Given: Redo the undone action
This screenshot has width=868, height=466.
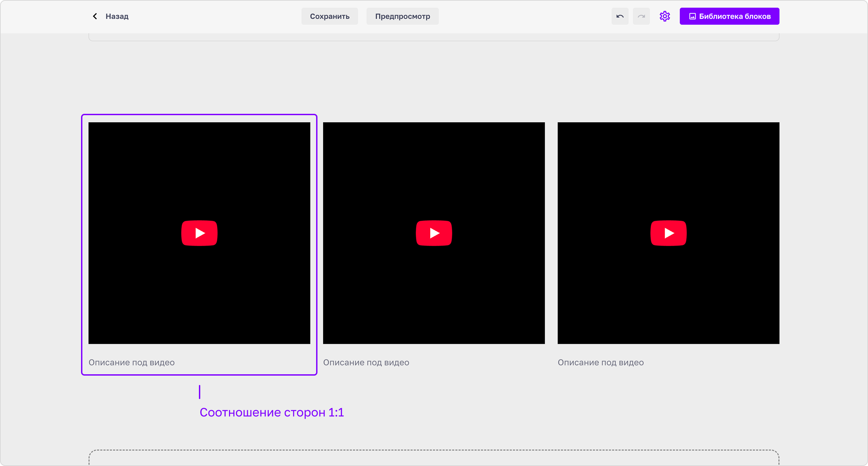Looking at the screenshot, I should [x=641, y=16].
